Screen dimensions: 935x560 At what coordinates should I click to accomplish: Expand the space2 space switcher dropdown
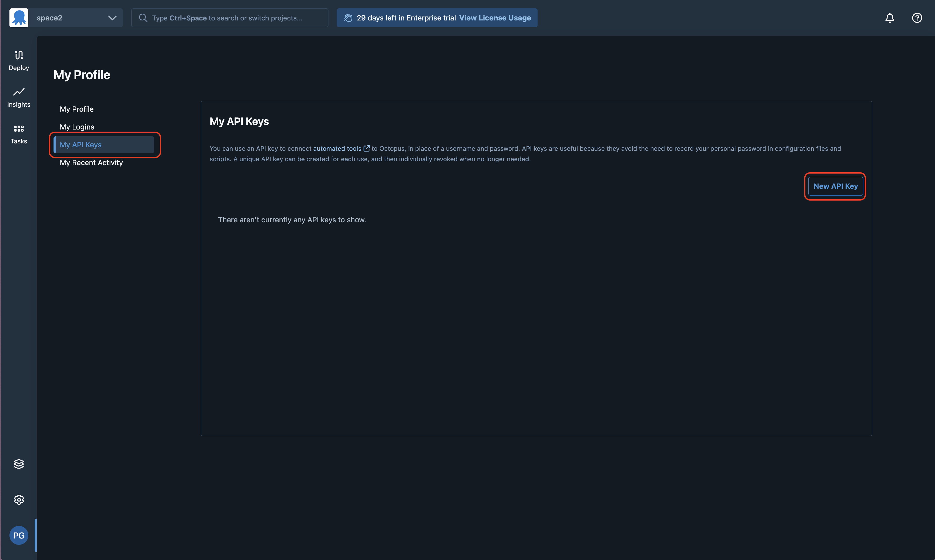[x=112, y=18]
